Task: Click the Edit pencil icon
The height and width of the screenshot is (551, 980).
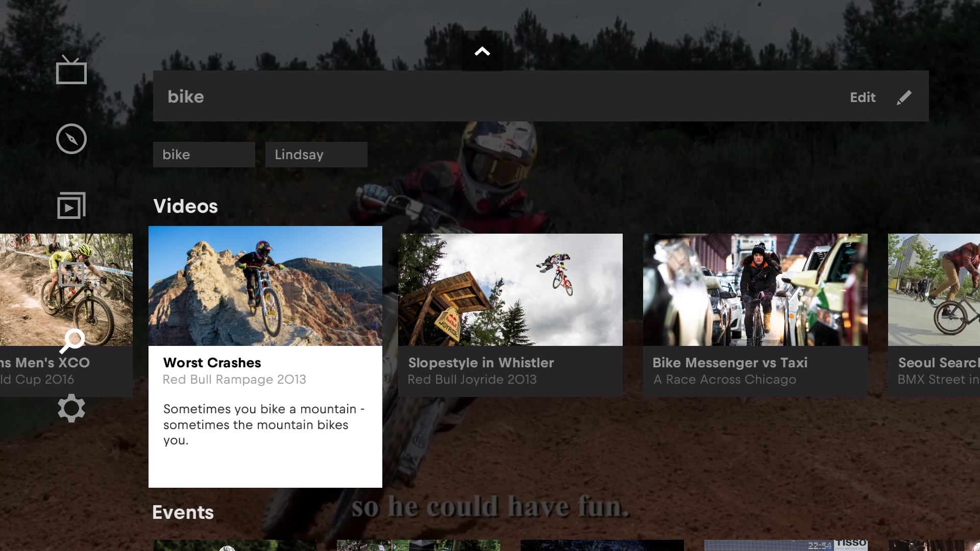Action: pos(904,97)
